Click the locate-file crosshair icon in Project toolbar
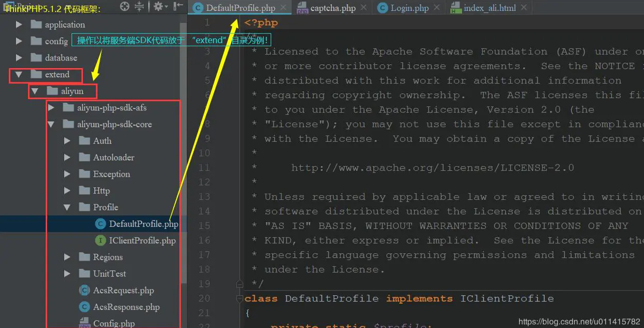 click(124, 6)
